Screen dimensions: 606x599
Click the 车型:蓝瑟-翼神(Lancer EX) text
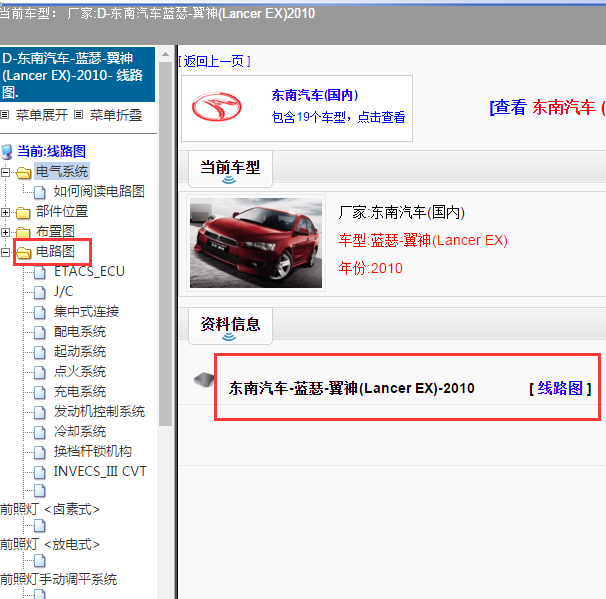[423, 240]
